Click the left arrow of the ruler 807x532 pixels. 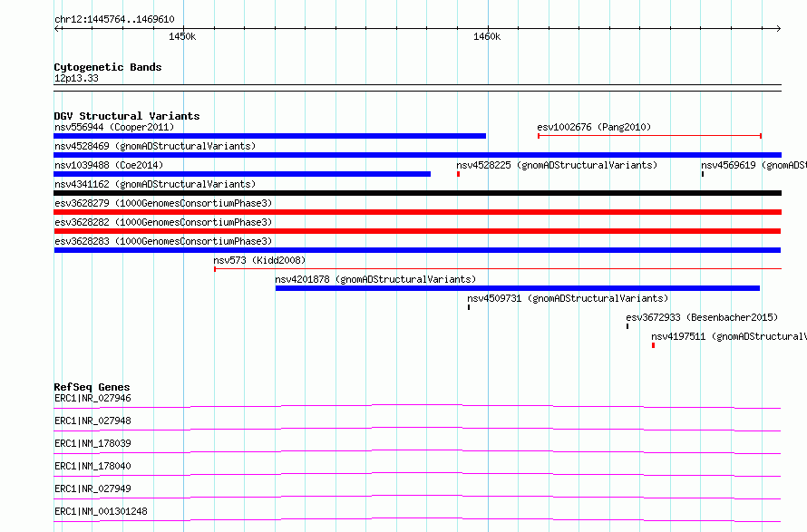pos(57,29)
